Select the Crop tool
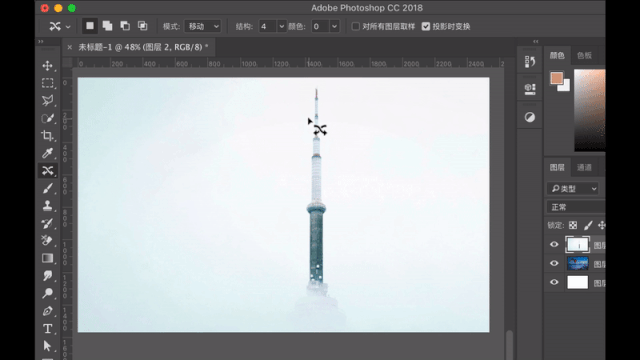Screen dimensions: 640x360 click(x=47, y=136)
